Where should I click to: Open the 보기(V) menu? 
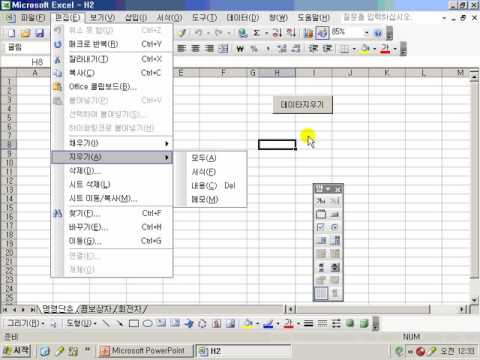[x=103, y=17]
